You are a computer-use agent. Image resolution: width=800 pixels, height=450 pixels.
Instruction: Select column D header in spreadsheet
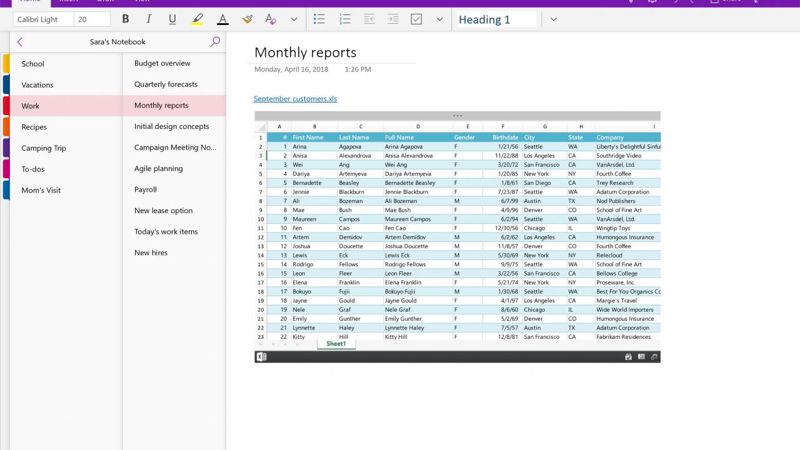tap(418, 127)
